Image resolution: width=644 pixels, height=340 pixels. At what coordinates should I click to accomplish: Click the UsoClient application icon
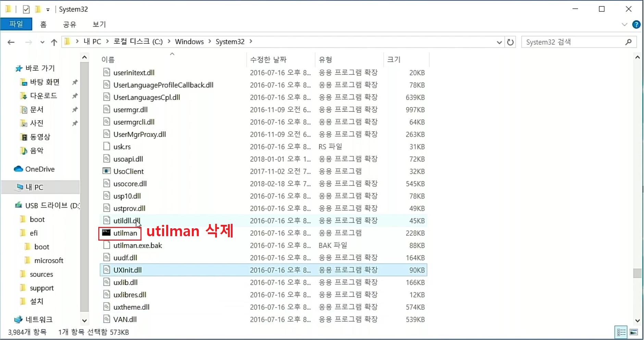point(107,171)
